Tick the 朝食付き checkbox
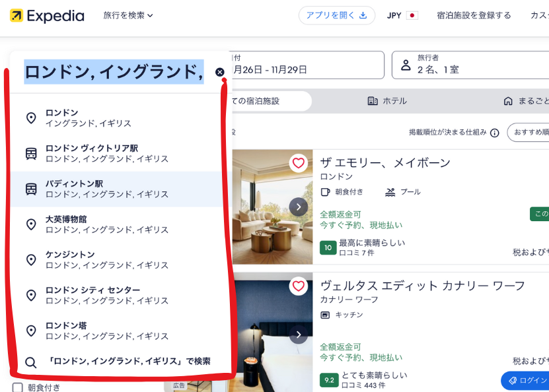The height and width of the screenshot is (392, 549). pos(18,387)
